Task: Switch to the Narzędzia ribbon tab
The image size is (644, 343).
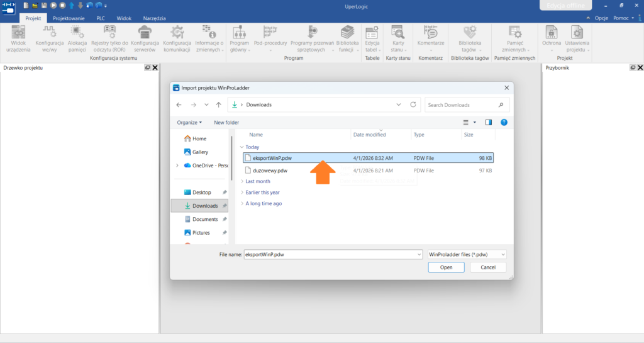Action: [x=155, y=18]
